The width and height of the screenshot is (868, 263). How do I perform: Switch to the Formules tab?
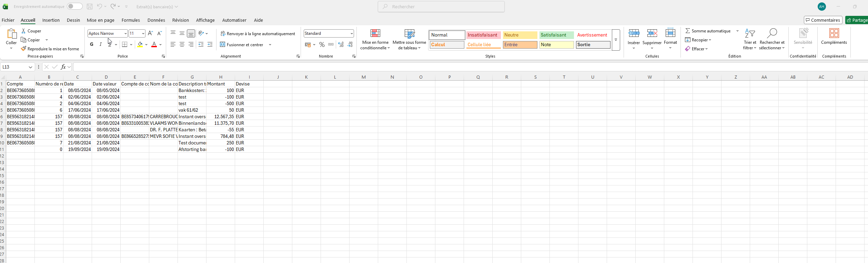click(131, 20)
